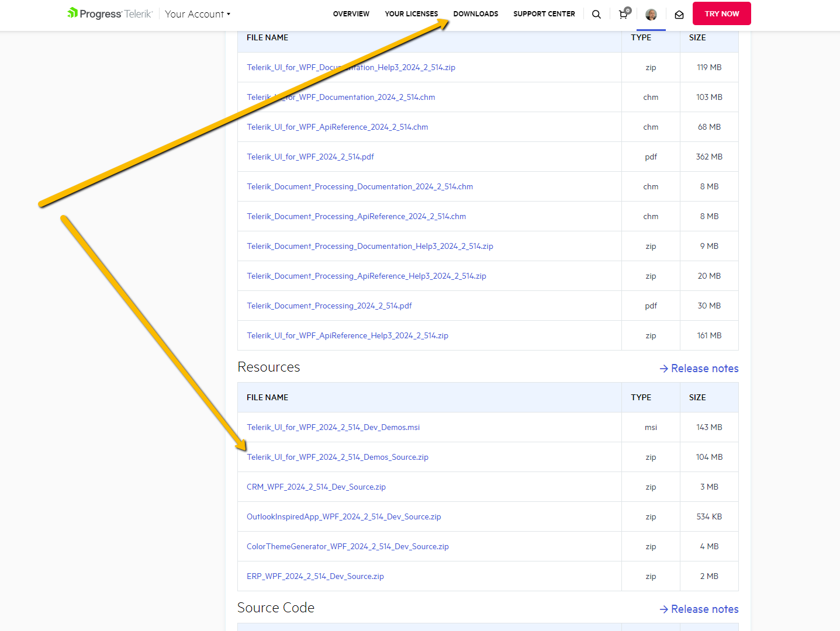Expand the Your Account dropdown

(x=198, y=14)
